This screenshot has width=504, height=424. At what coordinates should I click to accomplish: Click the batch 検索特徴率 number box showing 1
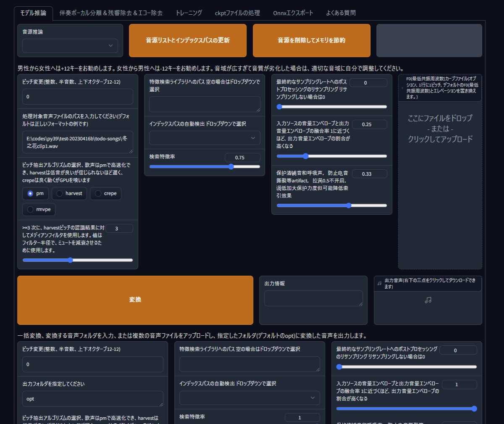(x=302, y=418)
